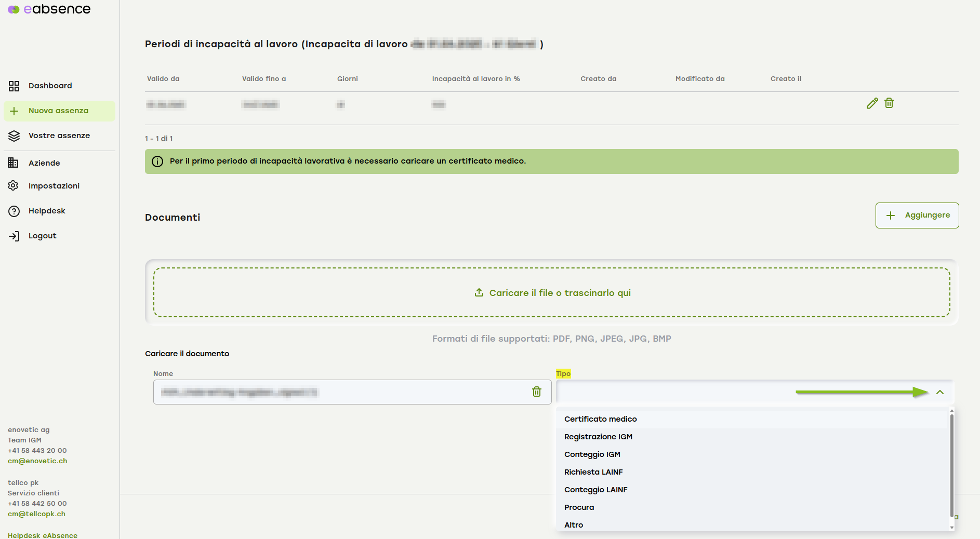The image size is (980, 539).
Task: Click the Helpdesk question mark icon
Action: point(14,211)
